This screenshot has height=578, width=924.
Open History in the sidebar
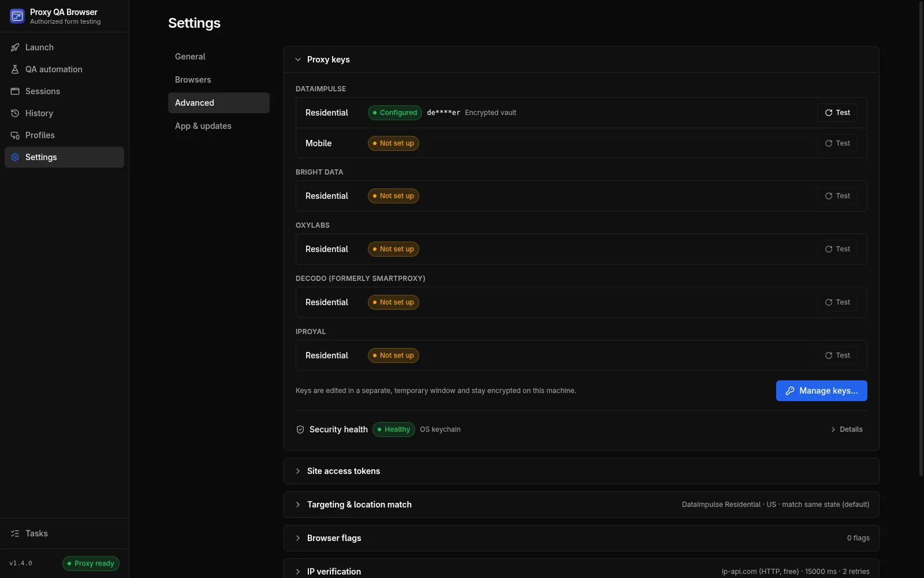64,113
